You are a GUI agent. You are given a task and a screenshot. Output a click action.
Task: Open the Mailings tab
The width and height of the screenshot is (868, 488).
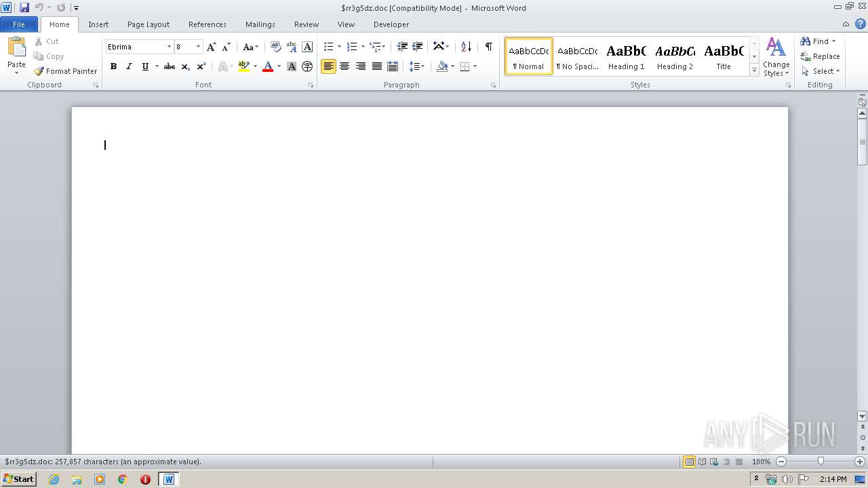(260, 24)
